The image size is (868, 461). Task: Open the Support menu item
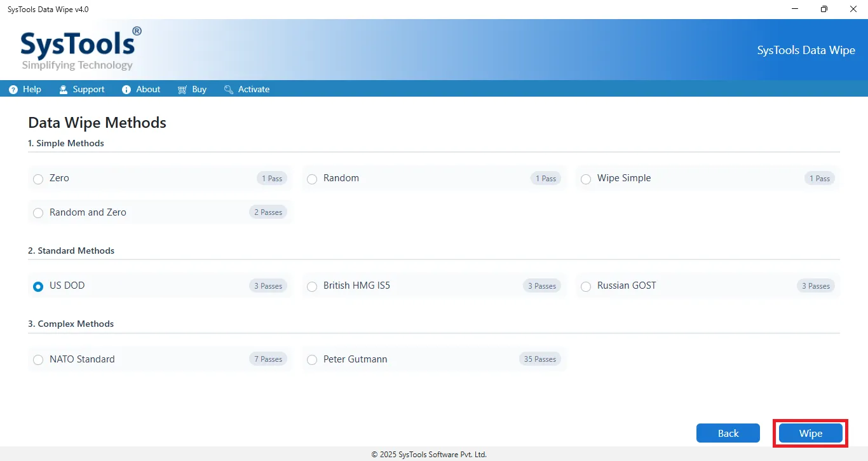(x=81, y=89)
